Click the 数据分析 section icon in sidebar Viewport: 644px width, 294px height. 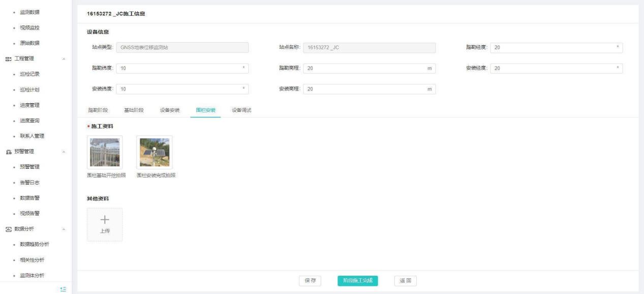8,228
